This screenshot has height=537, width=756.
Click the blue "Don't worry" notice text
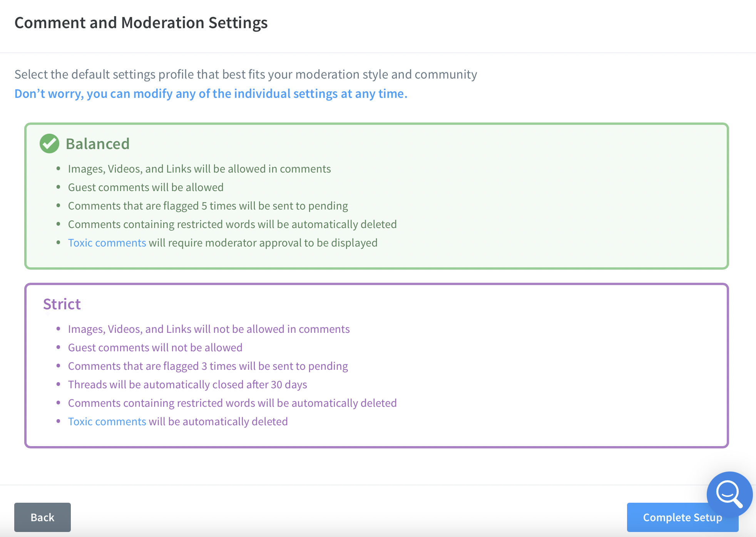pos(211,94)
